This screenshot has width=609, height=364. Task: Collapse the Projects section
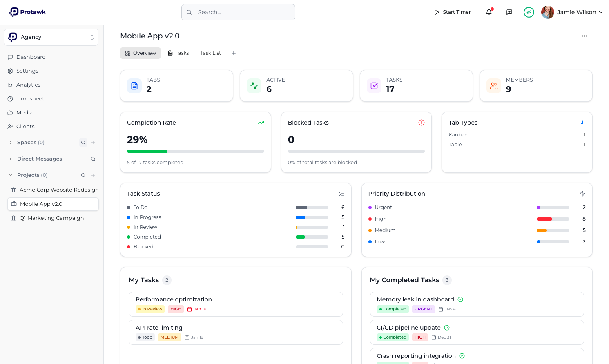click(x=10, y=175)
